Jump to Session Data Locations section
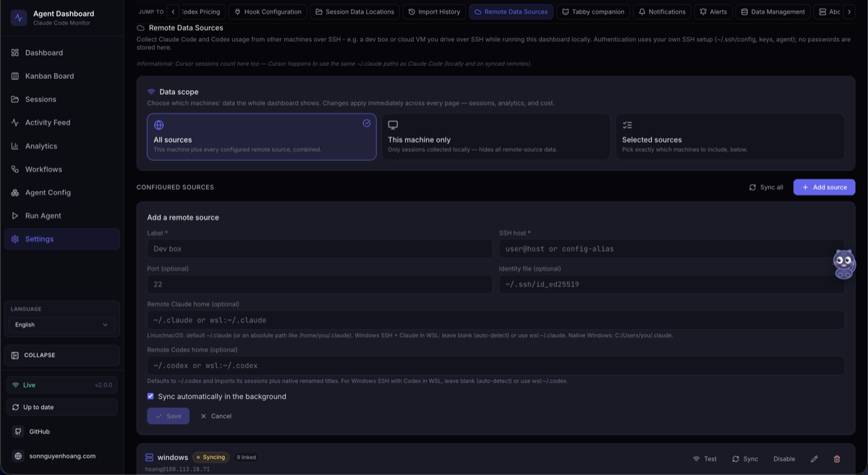868x475 pixels. click(354, 12)
